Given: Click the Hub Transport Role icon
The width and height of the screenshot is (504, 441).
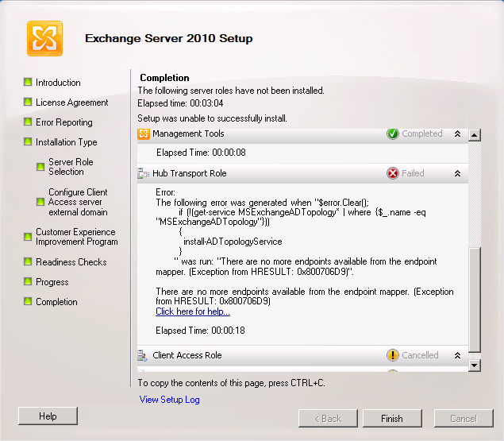Looking at the screenshot, I should [x=144, y=173].
